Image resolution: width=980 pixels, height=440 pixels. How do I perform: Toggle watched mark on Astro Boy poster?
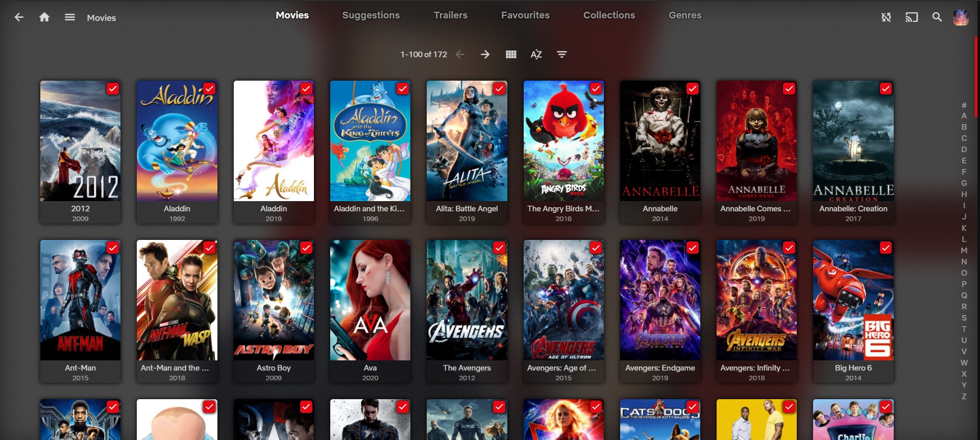pyautogui.click(x=306, y=248)
